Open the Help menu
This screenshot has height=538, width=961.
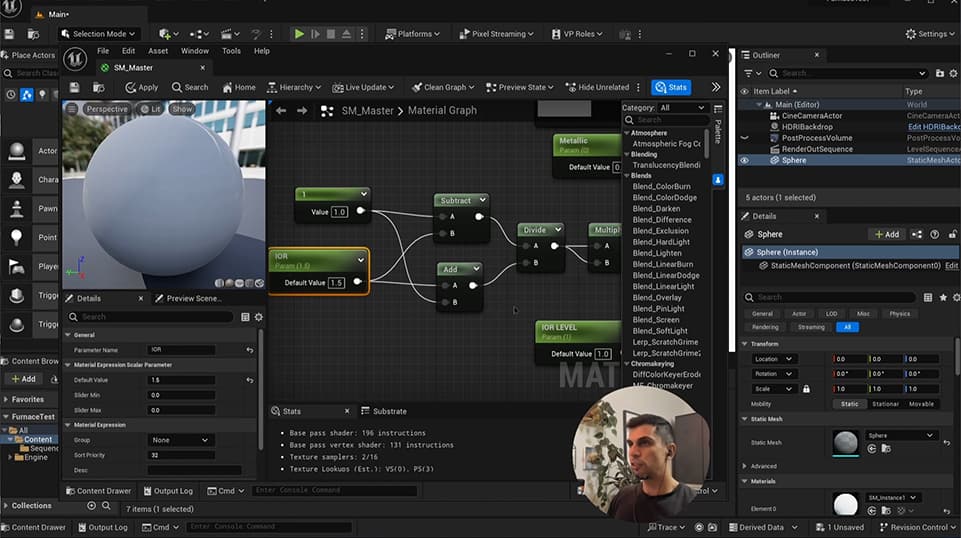coord(262,51)
